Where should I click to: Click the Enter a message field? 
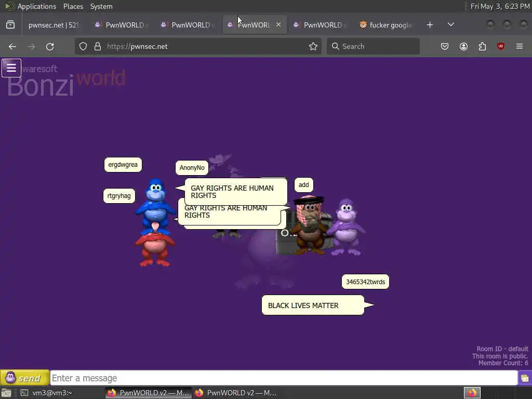point(284,378)
